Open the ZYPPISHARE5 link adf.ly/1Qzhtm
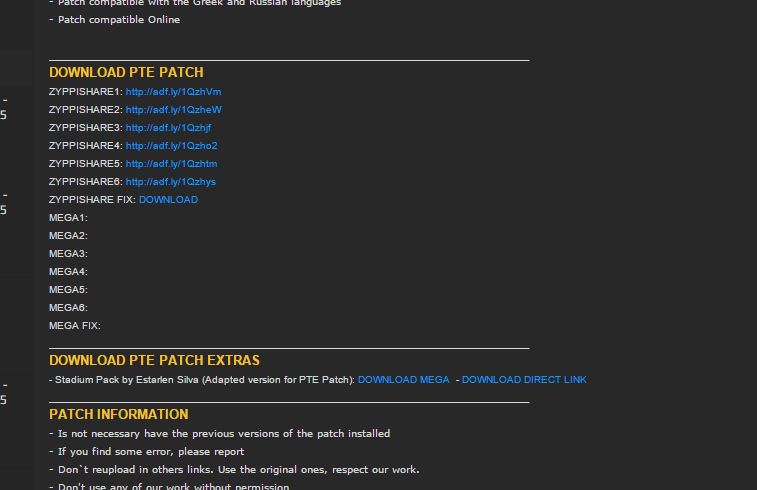 [171, 164]
